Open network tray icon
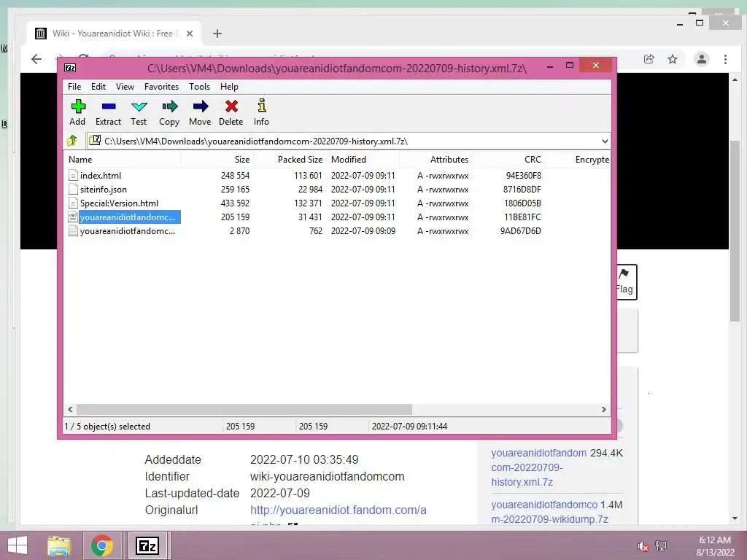 (661, 546)
